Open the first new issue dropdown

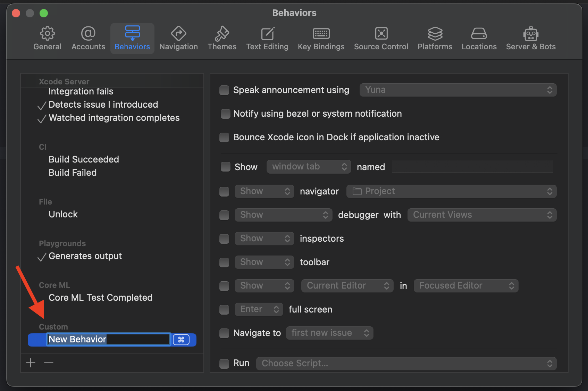tap(329, 333)
